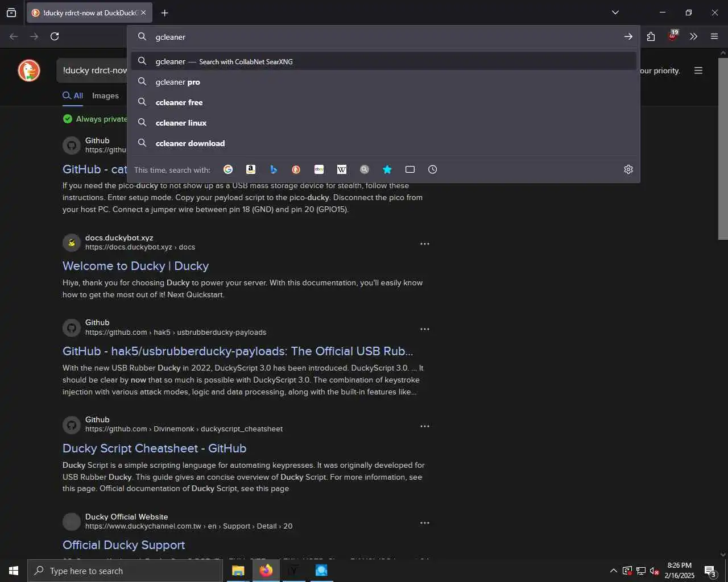
Task: Open the notification center with 3 notifications
Action: point(710,571)
